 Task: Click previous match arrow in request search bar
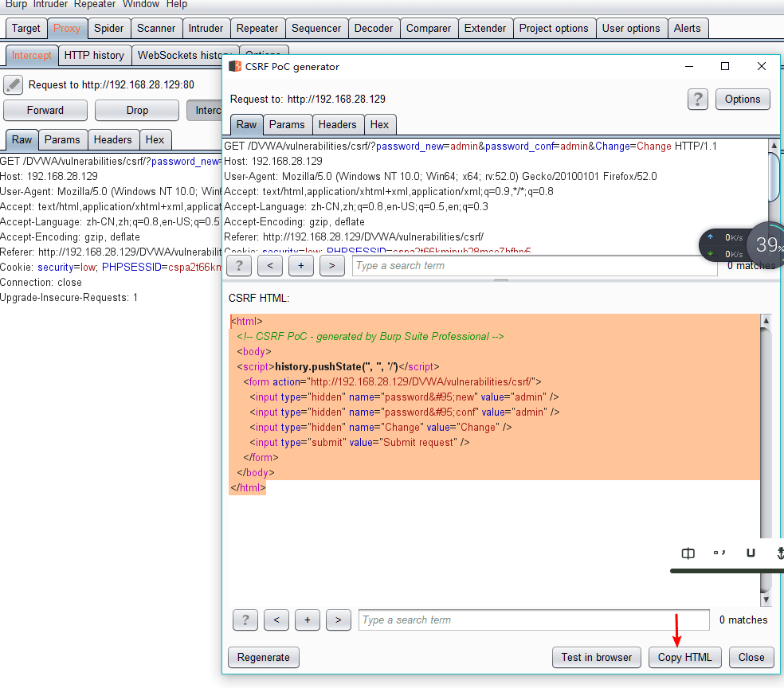(x=270, y=266)
